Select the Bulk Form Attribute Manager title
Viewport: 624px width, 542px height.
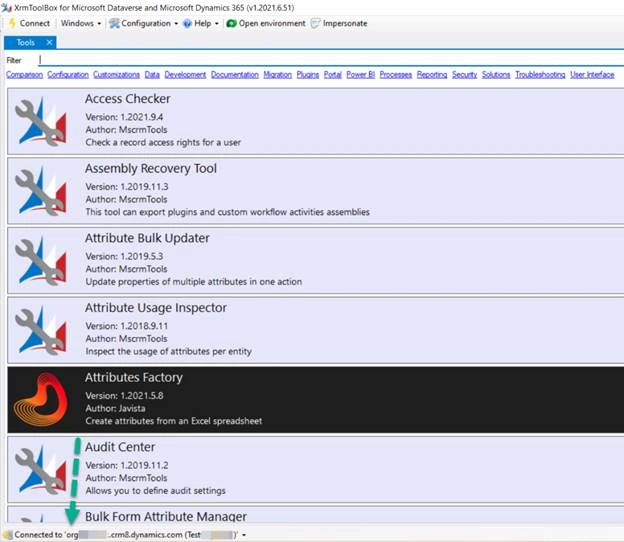click(x=166, y=517)
